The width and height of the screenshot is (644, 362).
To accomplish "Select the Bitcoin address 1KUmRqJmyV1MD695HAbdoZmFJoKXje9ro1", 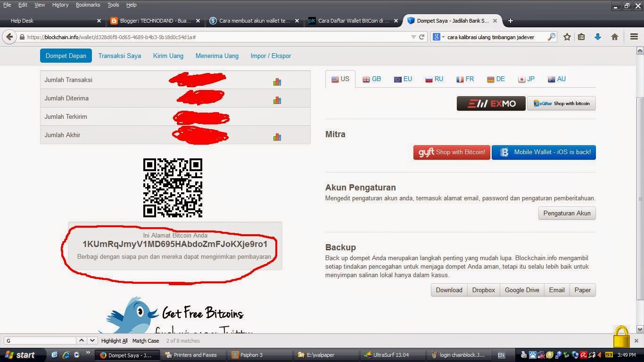I will point(175,244).
